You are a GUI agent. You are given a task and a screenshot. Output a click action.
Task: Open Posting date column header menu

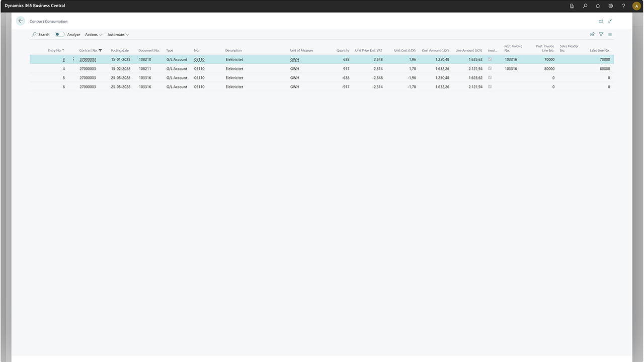[x=120, y=50]
